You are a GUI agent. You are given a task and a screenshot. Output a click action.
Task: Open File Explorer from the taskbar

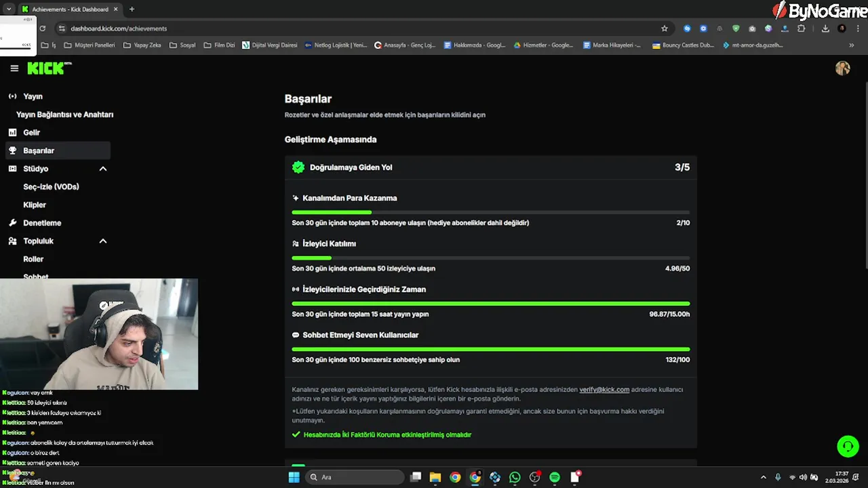click(435, 477)
